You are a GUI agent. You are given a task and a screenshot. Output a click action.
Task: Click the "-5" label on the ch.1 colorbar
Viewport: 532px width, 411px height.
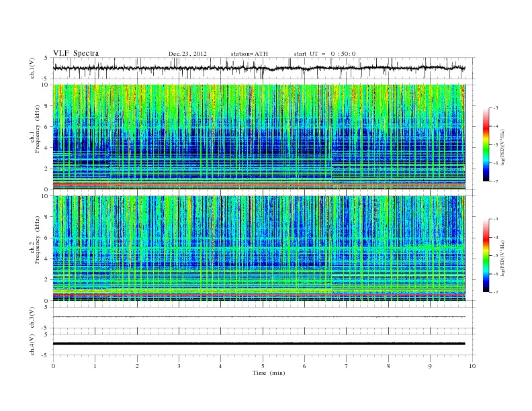point(495,145)
